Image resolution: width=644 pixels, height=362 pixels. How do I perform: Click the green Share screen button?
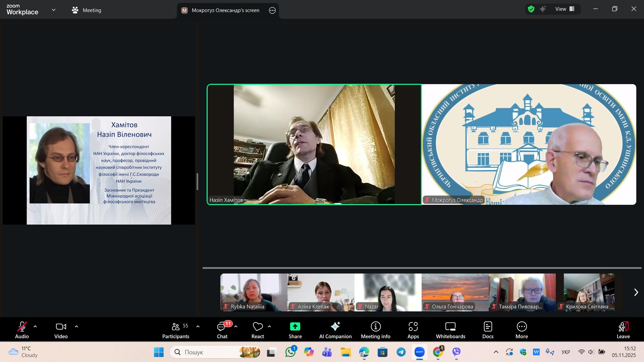click(x=295, y=330)
